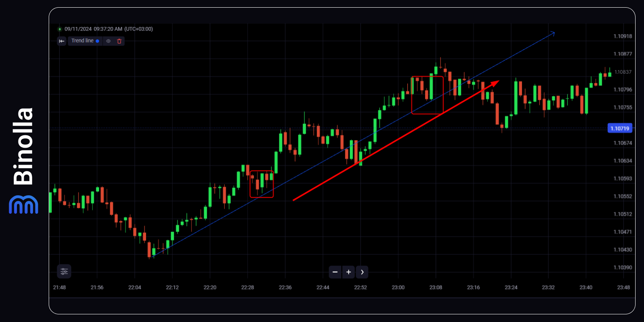Click the 23:24 time axis label

pyautogui.click(x=511, y=287)
